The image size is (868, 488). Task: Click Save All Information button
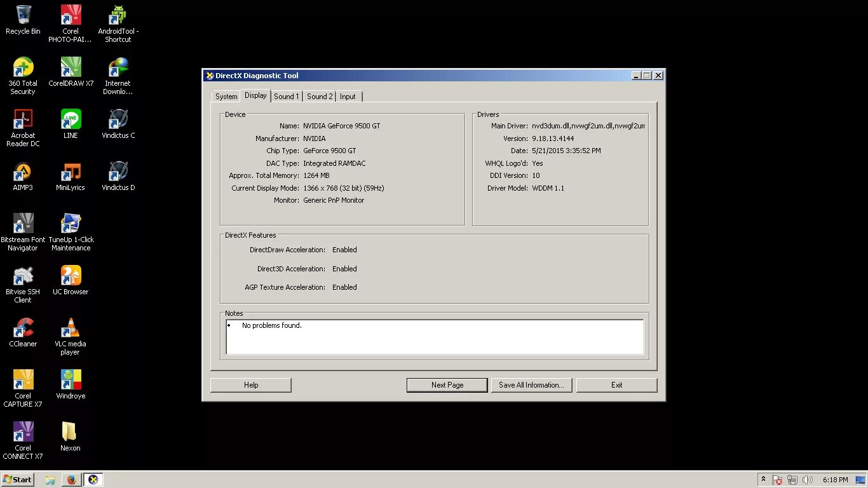pos(531,385)
